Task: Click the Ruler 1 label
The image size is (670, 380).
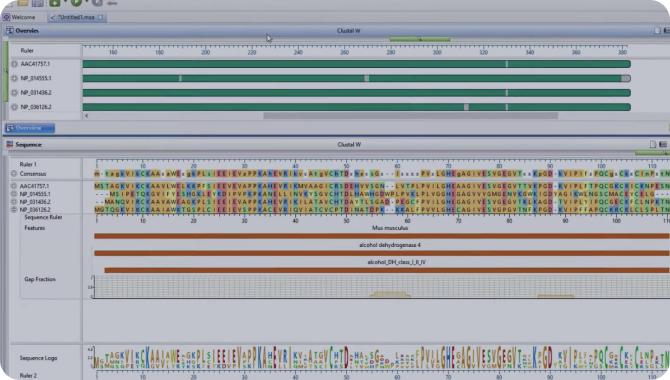Action: [x=28, y=164]
